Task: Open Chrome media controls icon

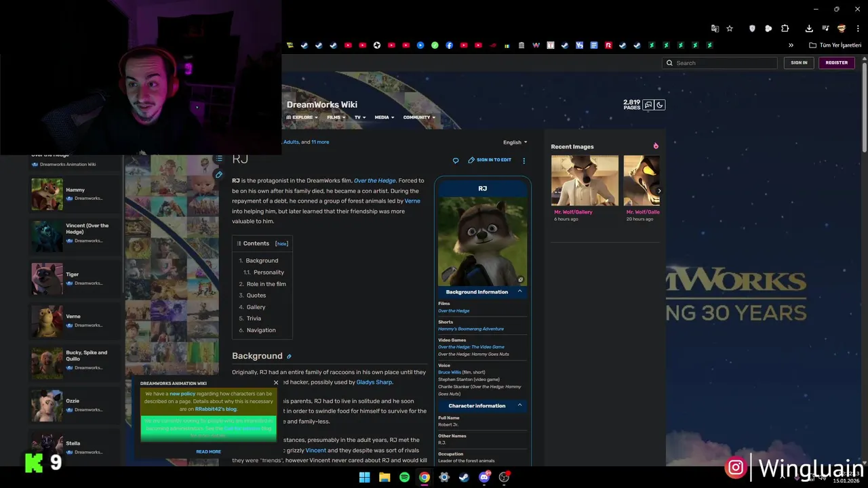Action: 825,28
